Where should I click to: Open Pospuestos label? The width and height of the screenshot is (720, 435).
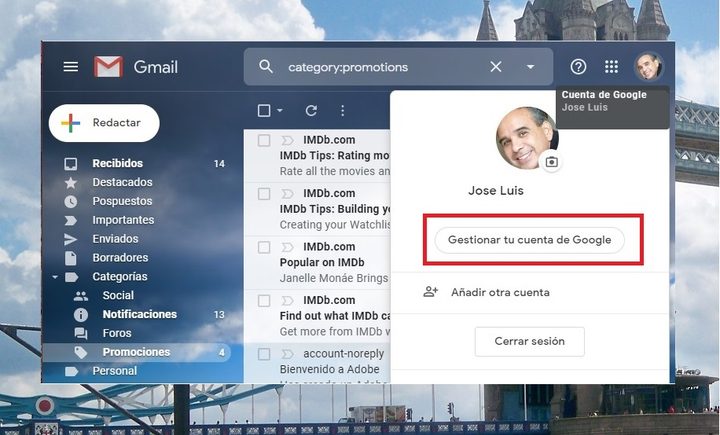[122, 201]
